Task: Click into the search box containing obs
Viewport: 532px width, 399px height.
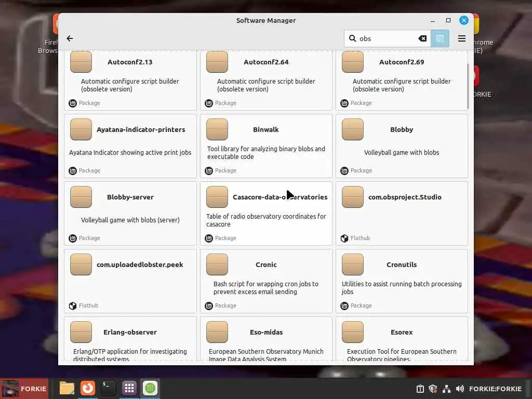Action: 387,38
